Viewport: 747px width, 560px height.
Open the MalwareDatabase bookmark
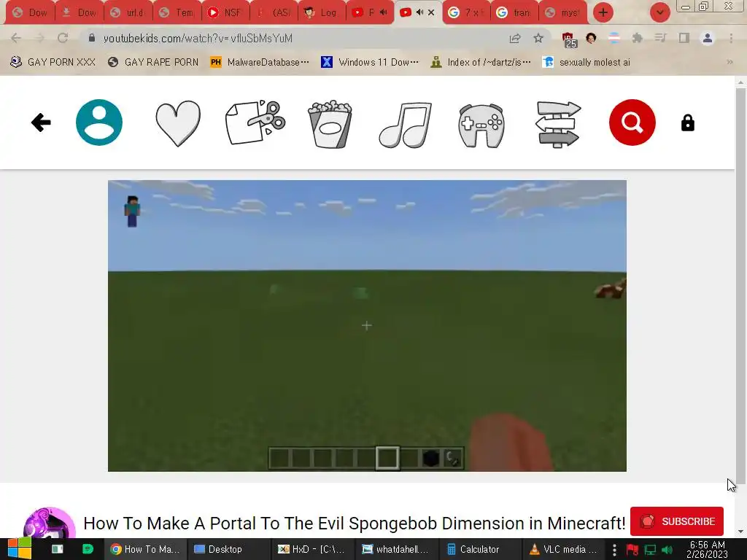[x=260, y=62]
